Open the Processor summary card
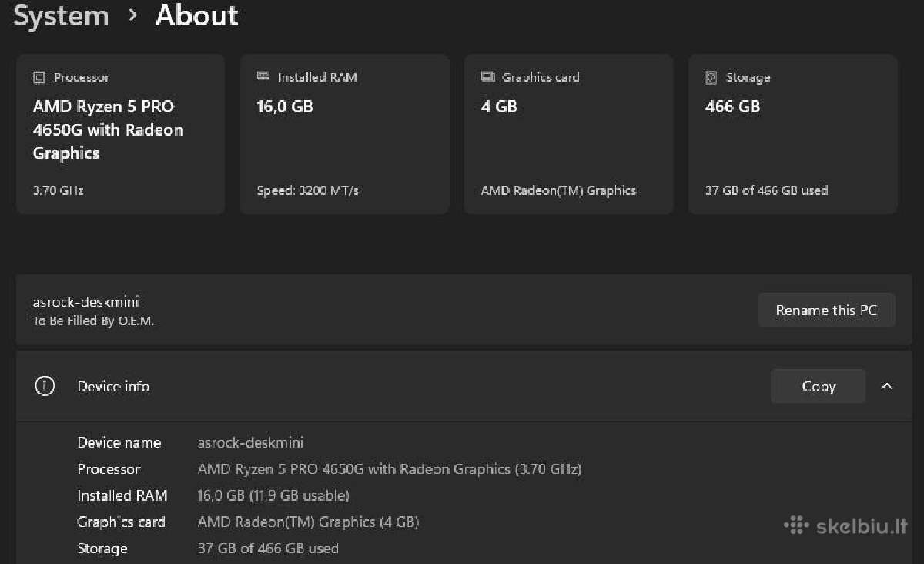This screenshot has height=564, width=924. 120,134
